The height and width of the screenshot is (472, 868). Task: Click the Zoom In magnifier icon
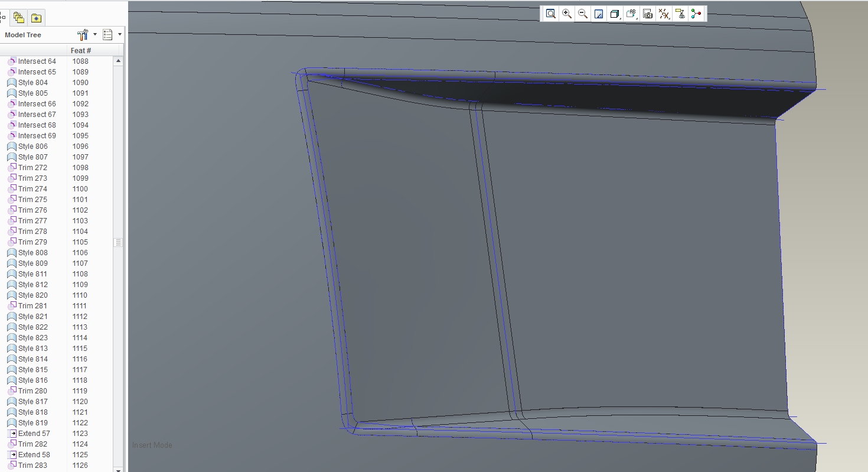click(567, 14)
